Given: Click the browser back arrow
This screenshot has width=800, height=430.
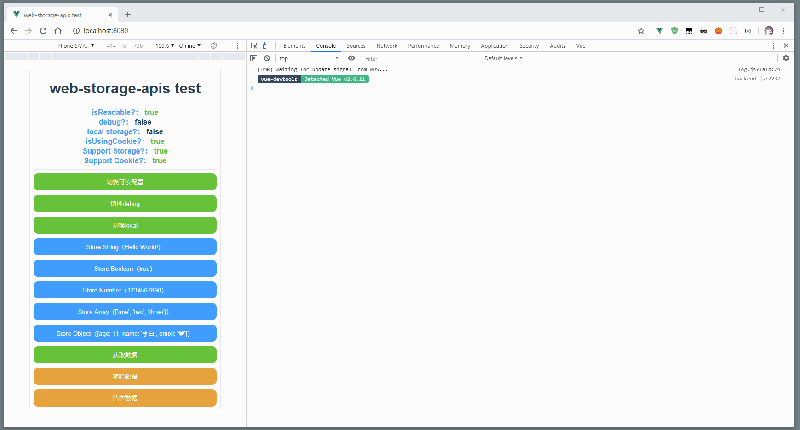Looking at the screenshot, I should pyautogui.click(x=14, y=31).
